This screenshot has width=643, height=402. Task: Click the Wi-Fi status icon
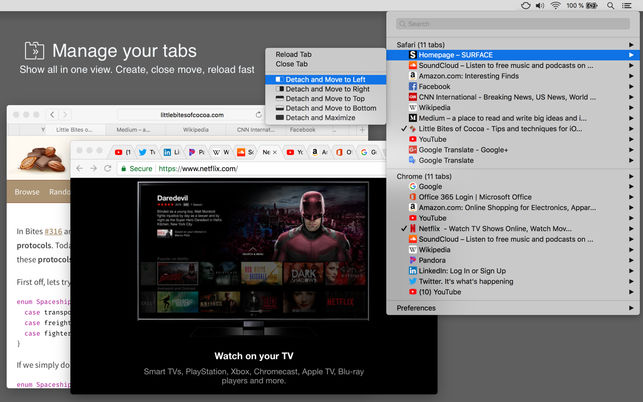pyautogui.click(x=556, y=5)
